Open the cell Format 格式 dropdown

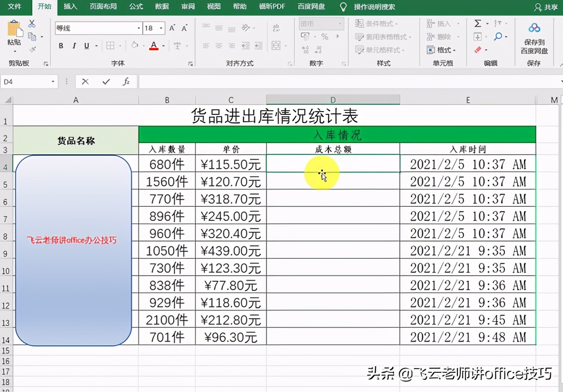click(x=441, y=50)
